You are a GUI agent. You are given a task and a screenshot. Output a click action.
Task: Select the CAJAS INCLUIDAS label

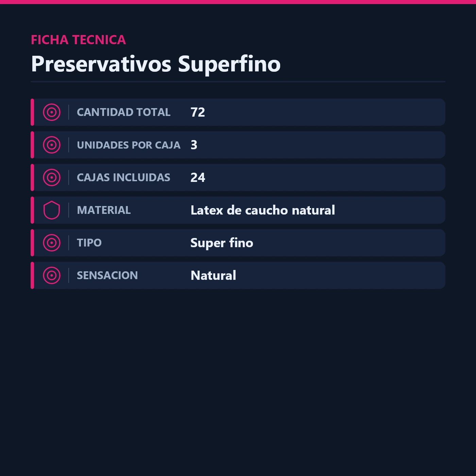(123, 177)
